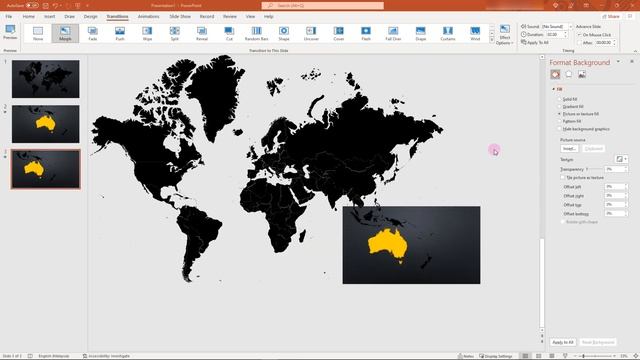This screenshot has height=360, width=640.
Task: Check Hide background graphics
Action: coord(560,129)
